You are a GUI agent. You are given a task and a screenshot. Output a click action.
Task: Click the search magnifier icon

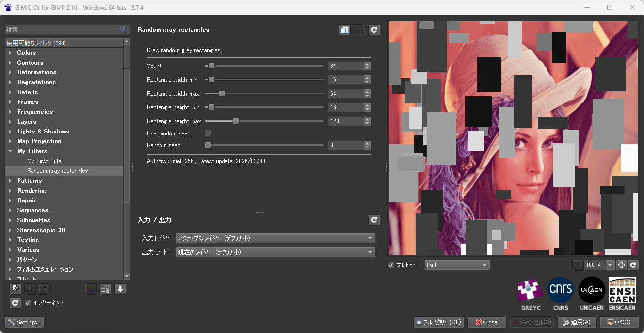coord(123,30)
